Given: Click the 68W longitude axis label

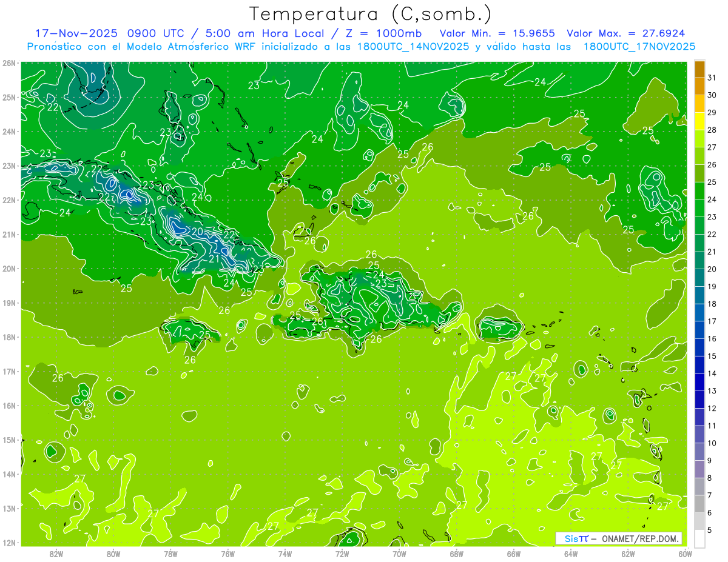Looking at the screenshot, I should click(x=456, y=554).
